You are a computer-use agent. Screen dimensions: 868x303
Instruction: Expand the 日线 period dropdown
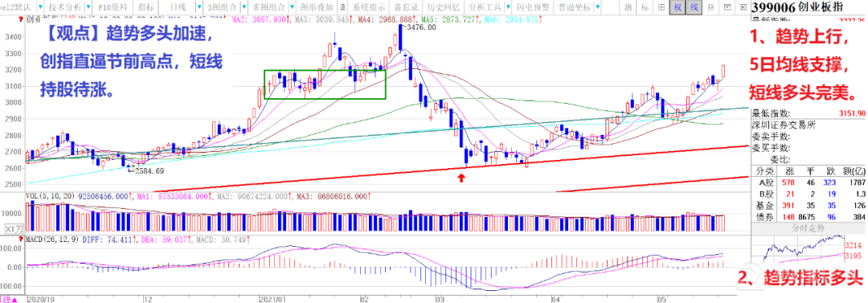click(199, 7)
